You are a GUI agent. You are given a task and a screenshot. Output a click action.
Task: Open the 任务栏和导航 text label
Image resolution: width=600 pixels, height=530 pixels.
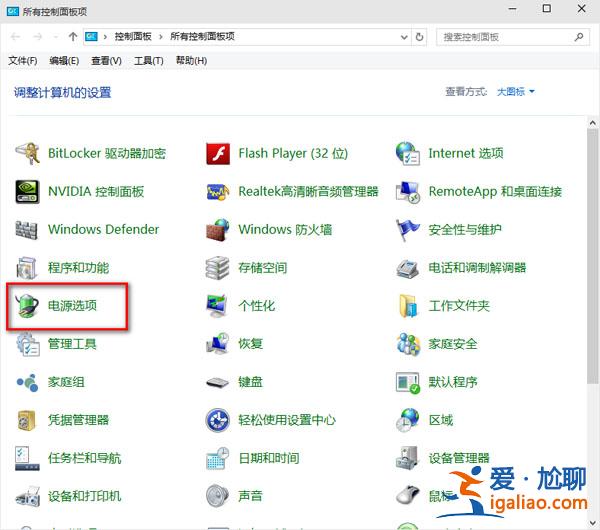tap(85, 458)
